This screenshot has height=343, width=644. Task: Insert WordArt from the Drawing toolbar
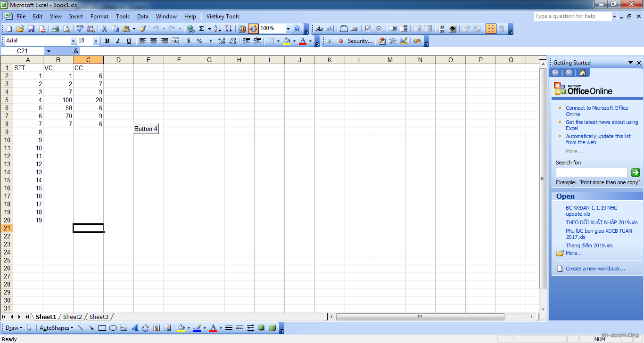click(x=135, y=328)
